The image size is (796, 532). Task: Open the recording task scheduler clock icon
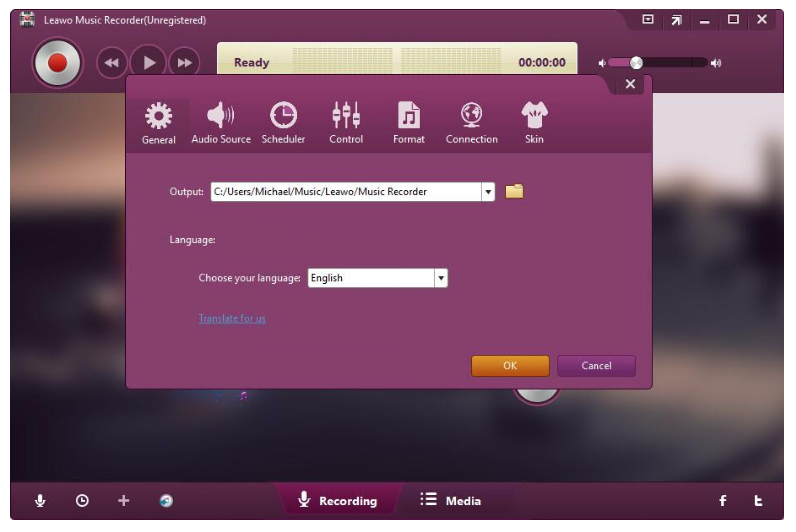(82, 500)
